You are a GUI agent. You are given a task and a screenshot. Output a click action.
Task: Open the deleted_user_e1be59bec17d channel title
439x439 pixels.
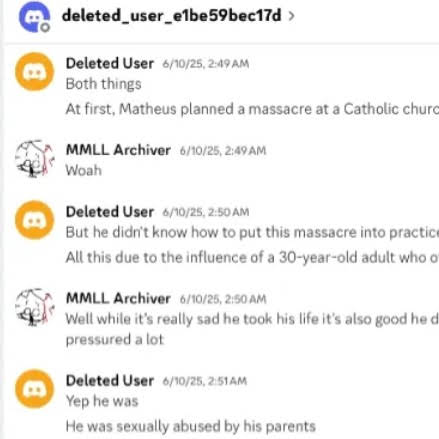pyautogui.click(x=172, y=16)
